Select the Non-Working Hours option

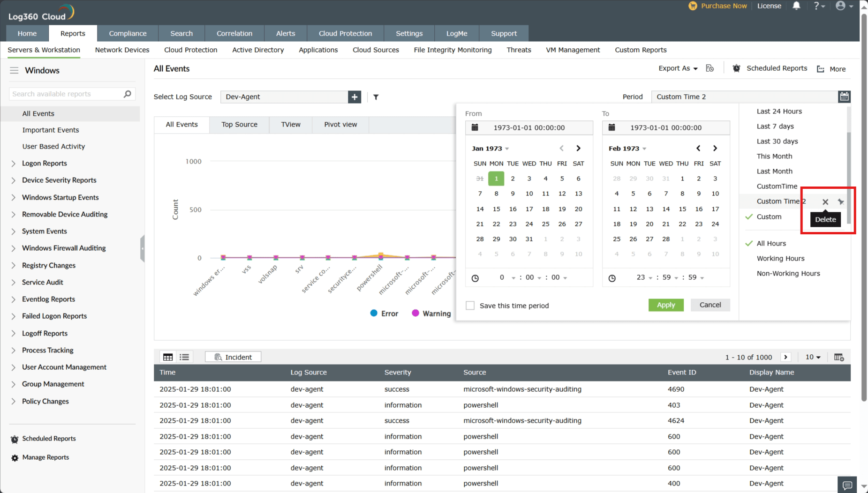tap(788, 273)
